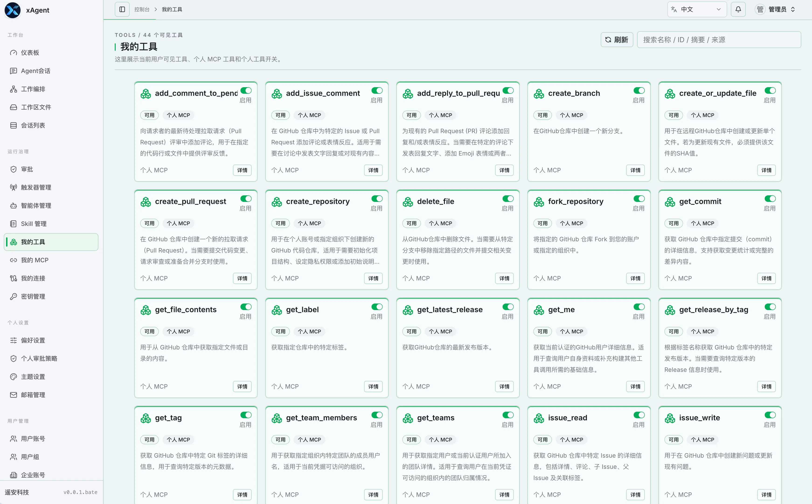The width and height of the screenshot is (812, 504).
Task: Toggle the create_repository switch
Action: (x=377, y=199)
